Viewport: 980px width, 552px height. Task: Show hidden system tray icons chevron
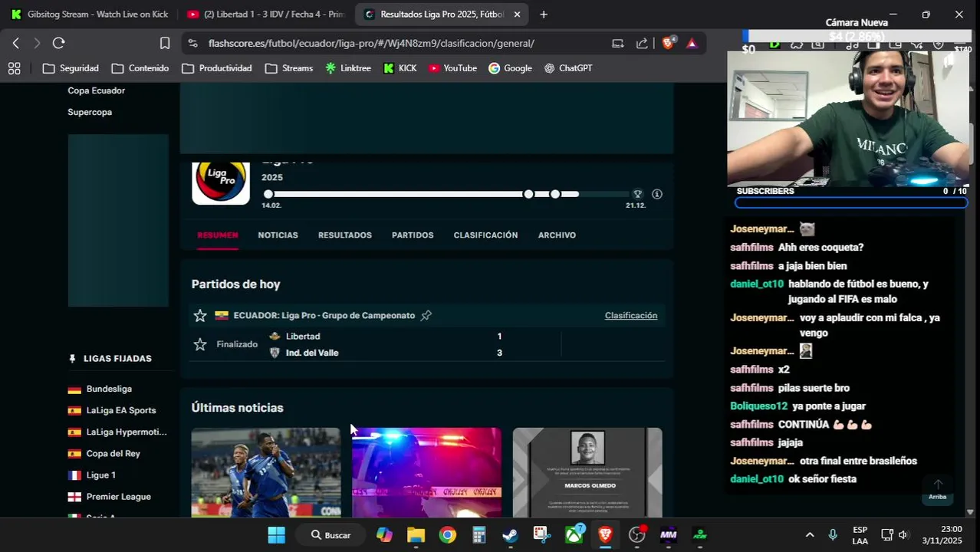coord(810,535)
